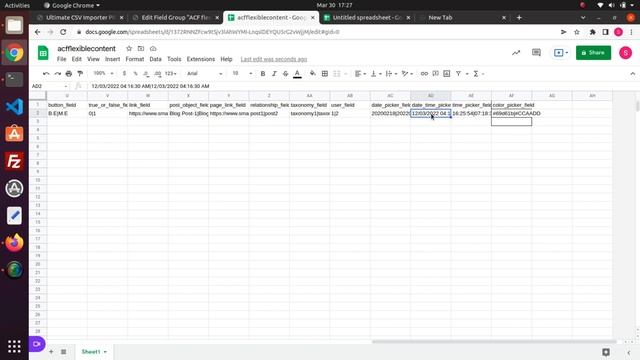
Task: Star the acfflexiblecontent document
Action: [129, 49]
